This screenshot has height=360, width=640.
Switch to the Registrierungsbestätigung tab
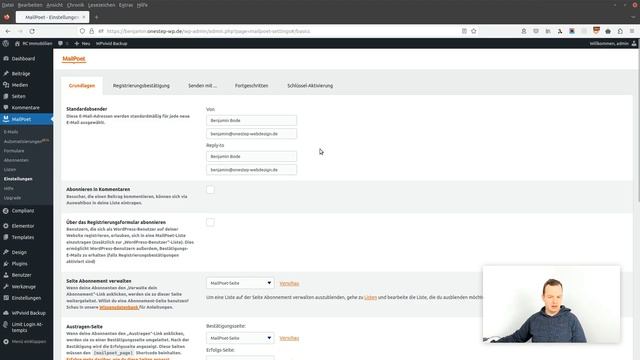[x=141, y=86]
